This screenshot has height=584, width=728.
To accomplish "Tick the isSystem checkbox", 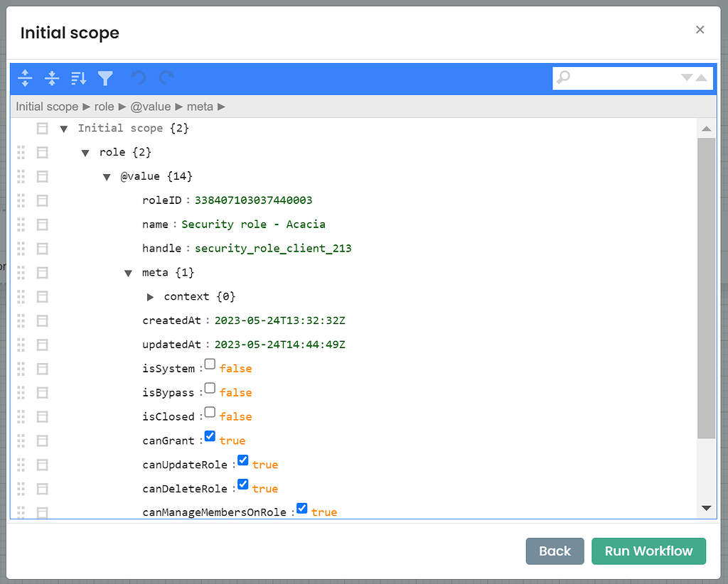I will pyautogui.click(x=209, y=363).
